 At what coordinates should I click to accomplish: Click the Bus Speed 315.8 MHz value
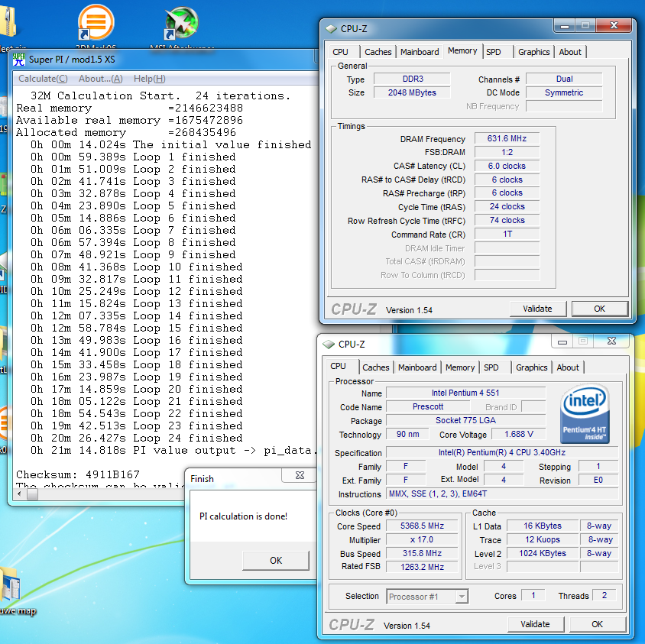422,554
